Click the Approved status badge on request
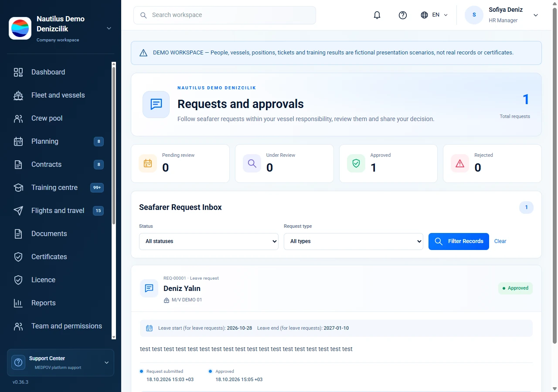558x392 pixels. 515,288
